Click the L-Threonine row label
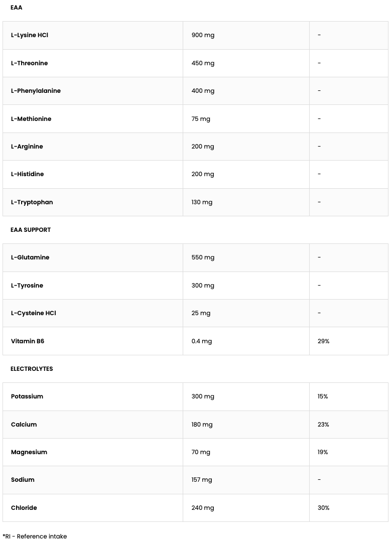 (29, 63)
